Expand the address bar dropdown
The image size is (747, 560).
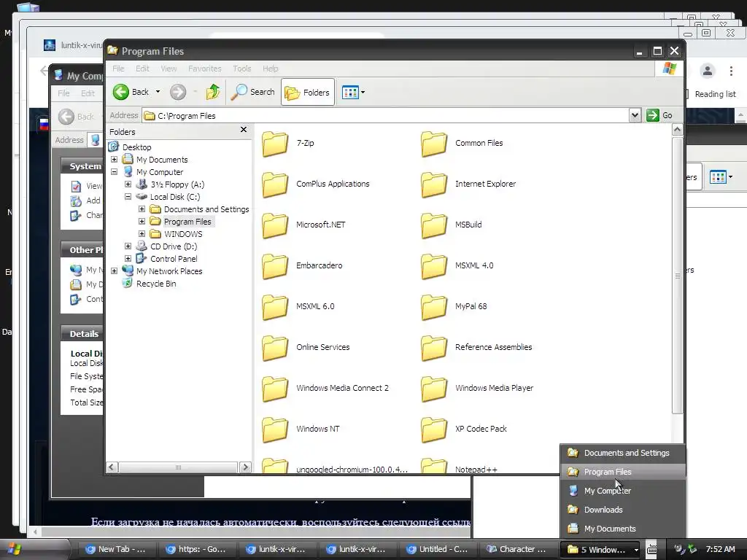coord(635,115)
